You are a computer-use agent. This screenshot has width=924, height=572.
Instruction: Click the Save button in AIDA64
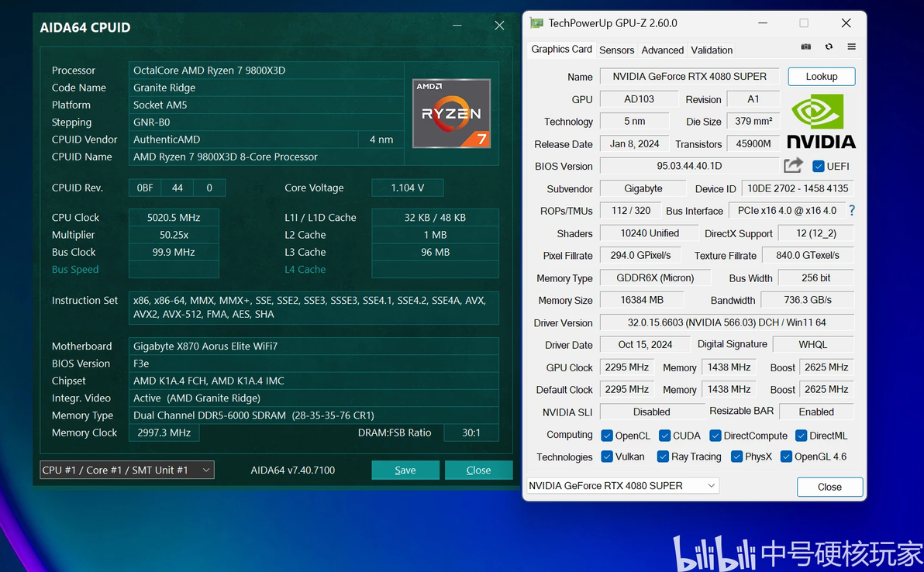pos(405,470)
